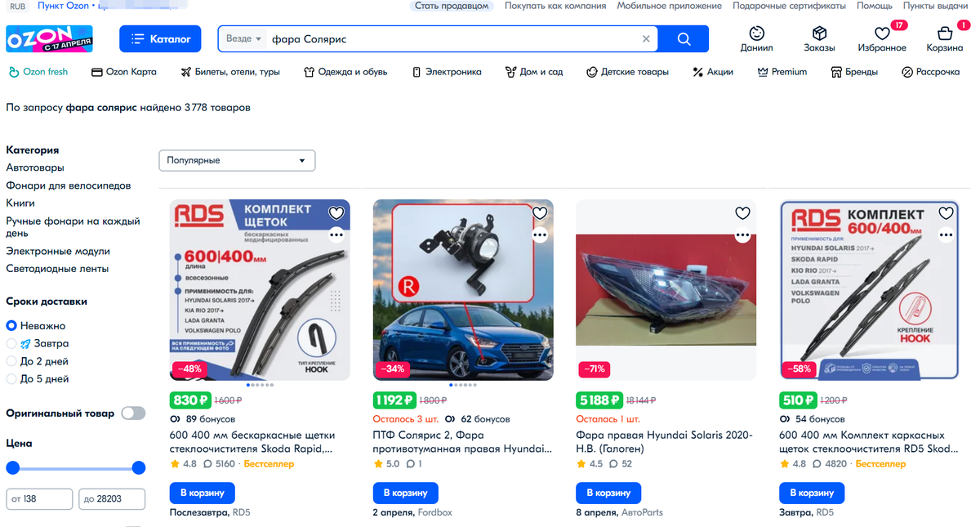Open blue Hyundai Solaris fog lamp thumbnail
Screen dimensions: 980x527
463,290
